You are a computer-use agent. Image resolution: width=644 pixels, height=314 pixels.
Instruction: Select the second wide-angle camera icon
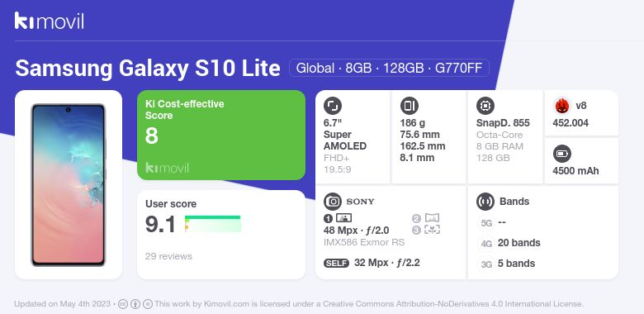pyautogui.click(x=432, y=218)
